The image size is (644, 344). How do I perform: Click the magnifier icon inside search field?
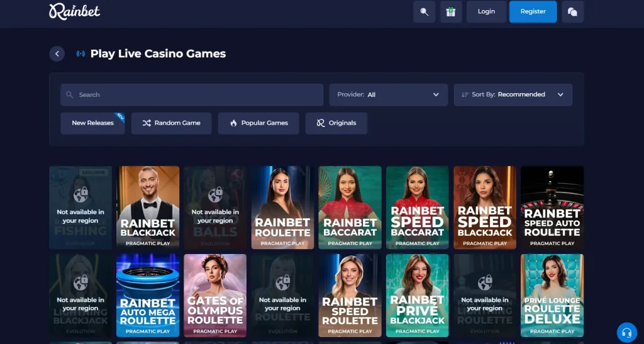pyautogui.click(x=70, y=95)
